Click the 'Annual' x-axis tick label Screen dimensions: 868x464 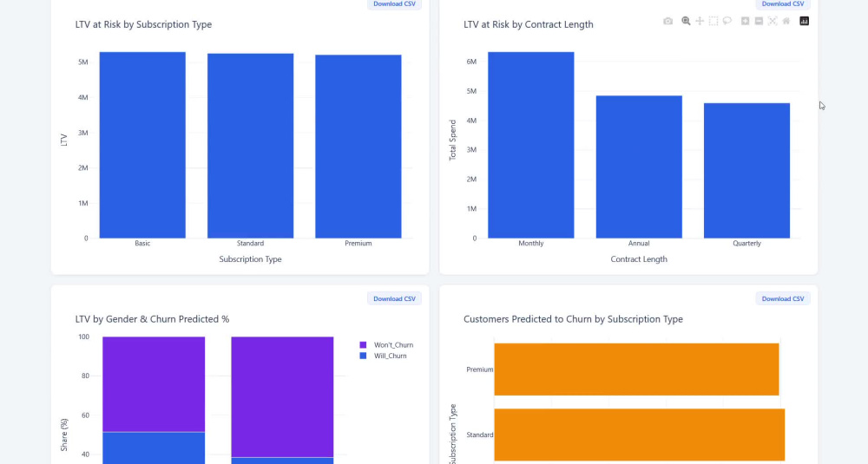point(639,244)
